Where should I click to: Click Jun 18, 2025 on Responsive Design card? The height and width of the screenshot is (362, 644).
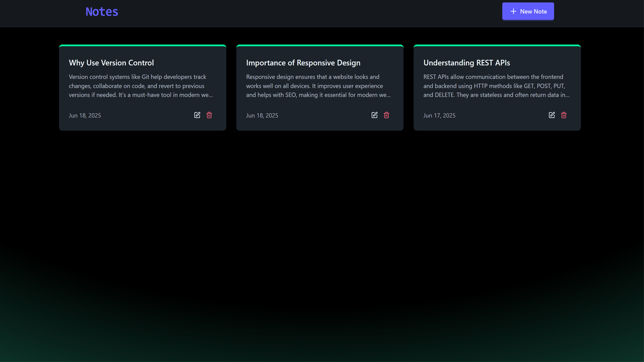262,116
